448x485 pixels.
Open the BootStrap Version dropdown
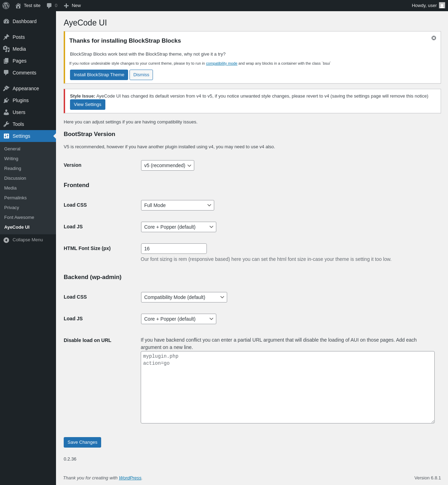[168, 165]
